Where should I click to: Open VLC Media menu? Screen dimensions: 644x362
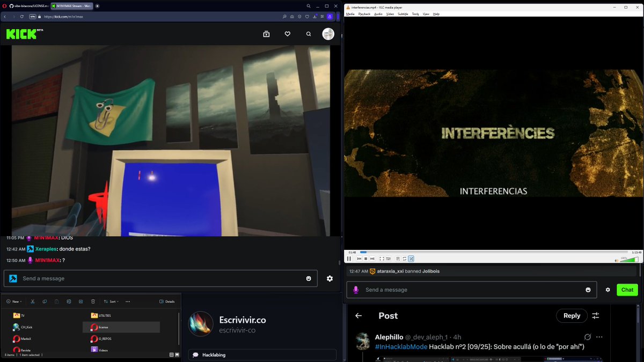tap(350, 14)
